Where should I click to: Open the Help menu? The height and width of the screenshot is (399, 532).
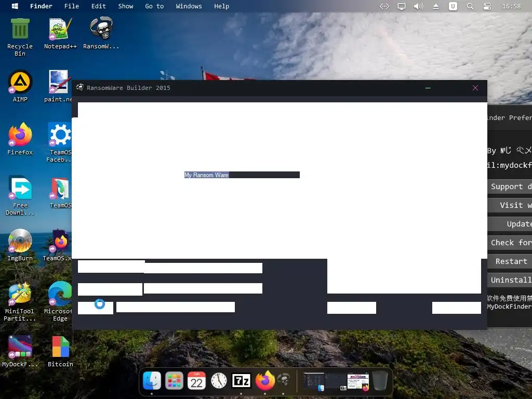click(x=221, y=6)
